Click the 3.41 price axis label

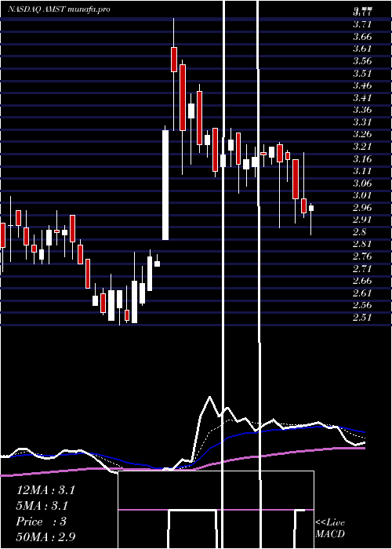(362, 98)
